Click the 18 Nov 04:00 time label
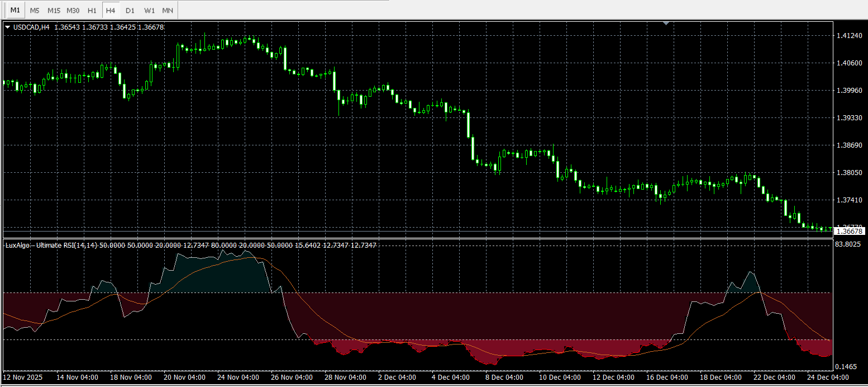This screenshot has height=387, width=868. pyautogui.click(x=131, y=377)
